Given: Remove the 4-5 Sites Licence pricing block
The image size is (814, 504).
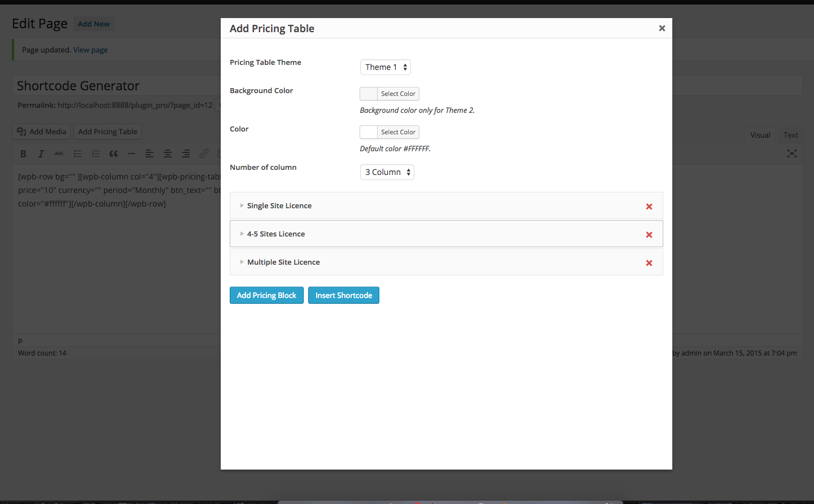Looking at the screenshot, I should click(649, 235).
